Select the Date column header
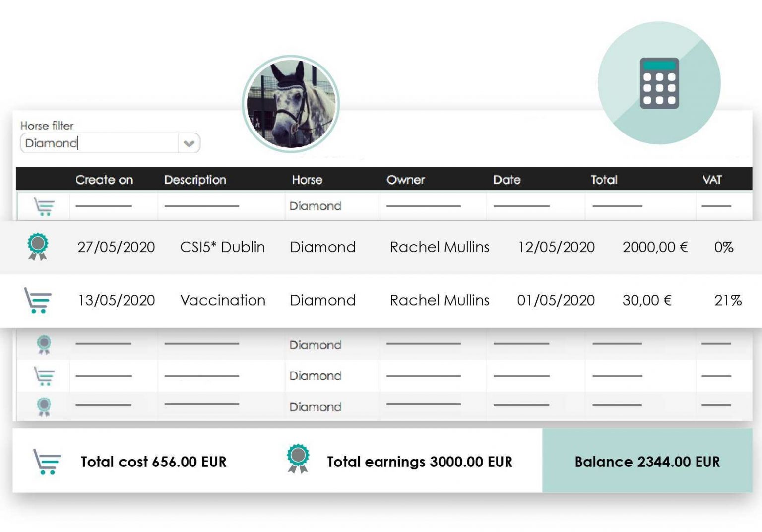 [x=507, y=180]
